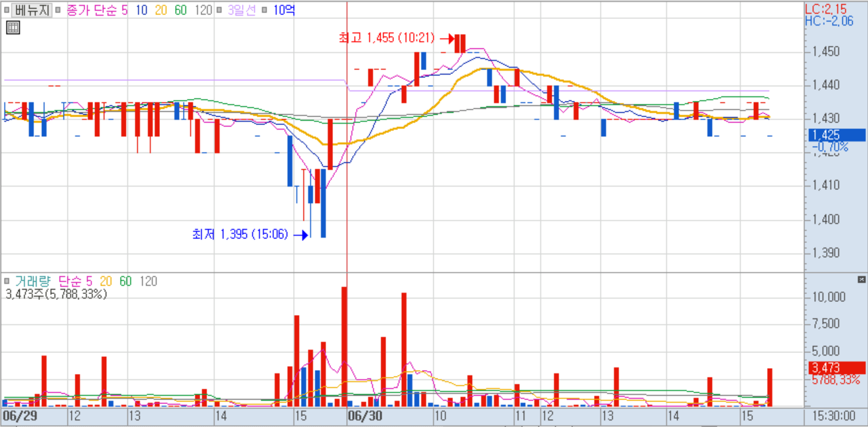Image resolution: width=868 pixels, height=427 pixels.
Task: Click the purple 3일선 indicator label
Action: click(x=241, y=10)
